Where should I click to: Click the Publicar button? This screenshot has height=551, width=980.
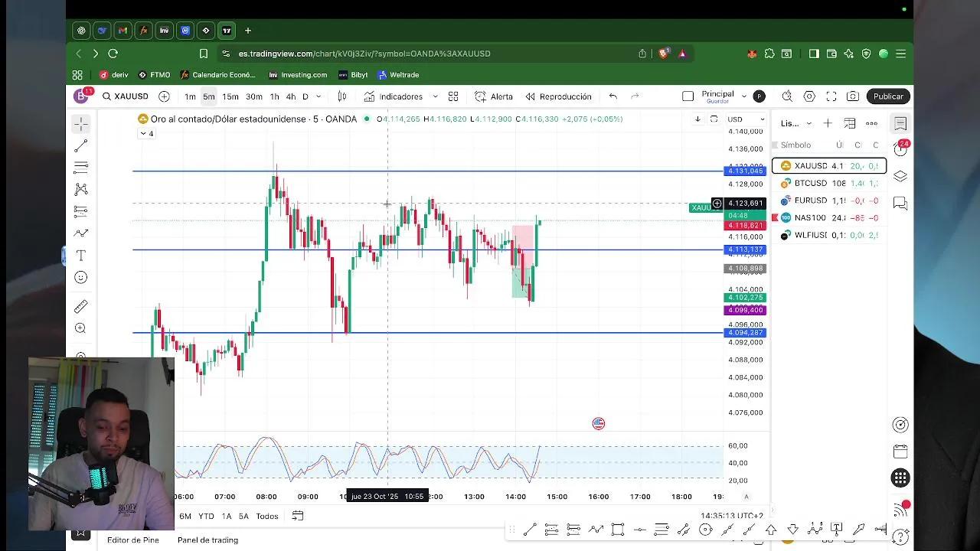888,96
